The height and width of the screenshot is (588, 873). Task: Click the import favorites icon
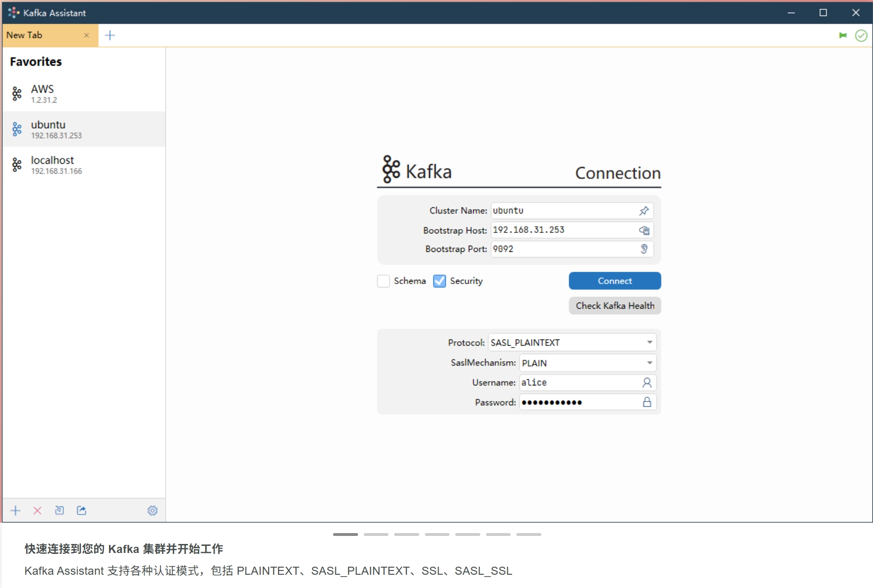coord(59,510)
